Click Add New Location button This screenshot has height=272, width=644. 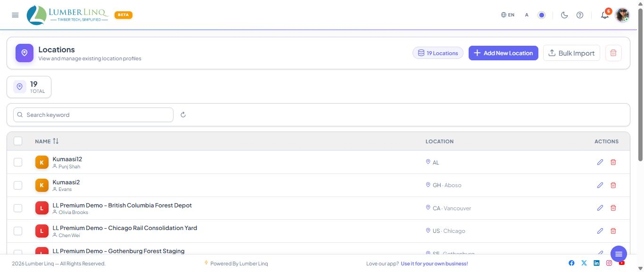[x=504, y=53]
